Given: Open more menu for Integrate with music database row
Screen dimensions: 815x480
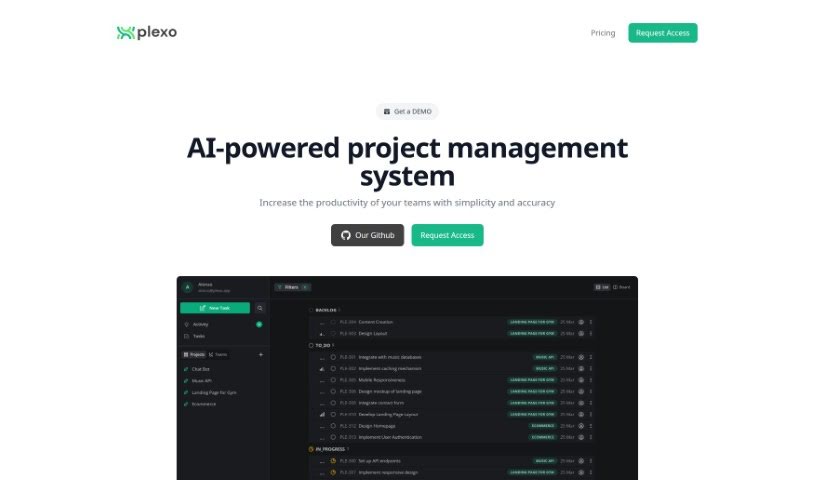Looking at the screenshot, I should (x=591, y=357).
